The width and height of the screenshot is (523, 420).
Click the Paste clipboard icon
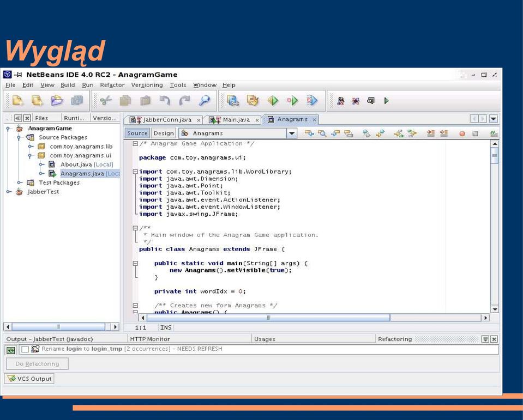145,100
